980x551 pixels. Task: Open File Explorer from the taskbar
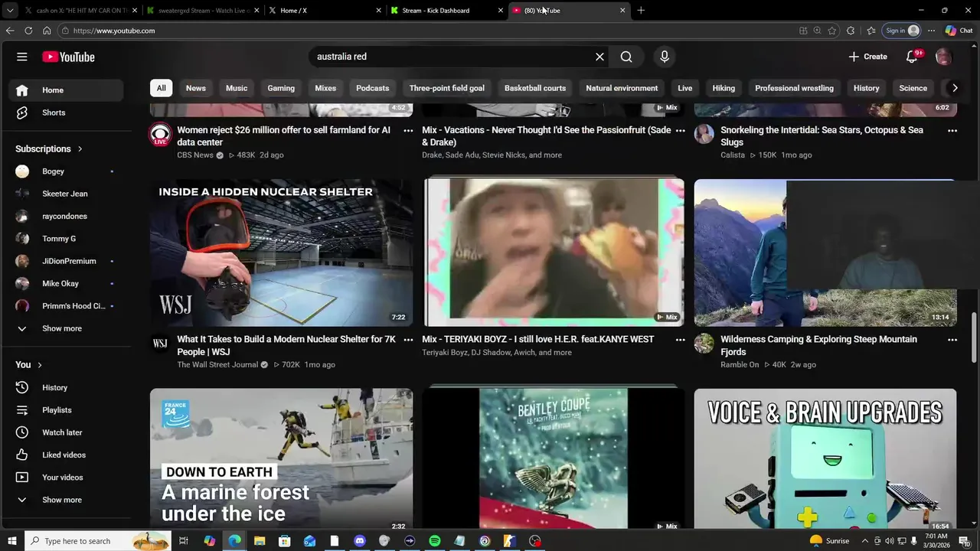click(x=260, y=541)
